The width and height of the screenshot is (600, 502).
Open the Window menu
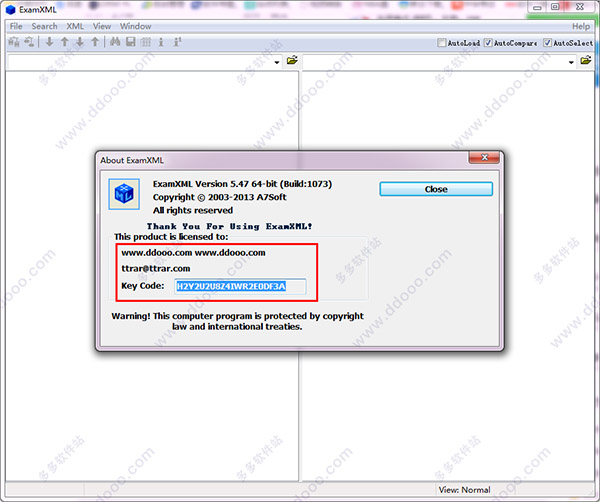[135, 26]
